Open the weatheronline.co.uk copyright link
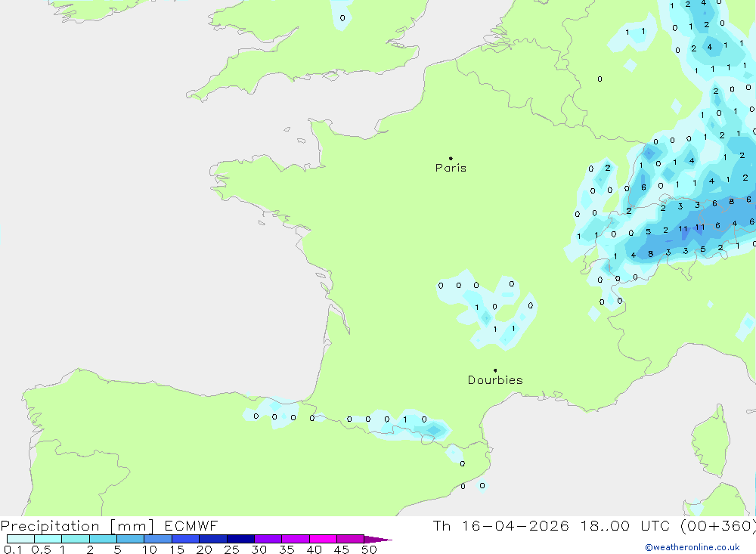The image size is (756, 554). [x=692, y=547]
